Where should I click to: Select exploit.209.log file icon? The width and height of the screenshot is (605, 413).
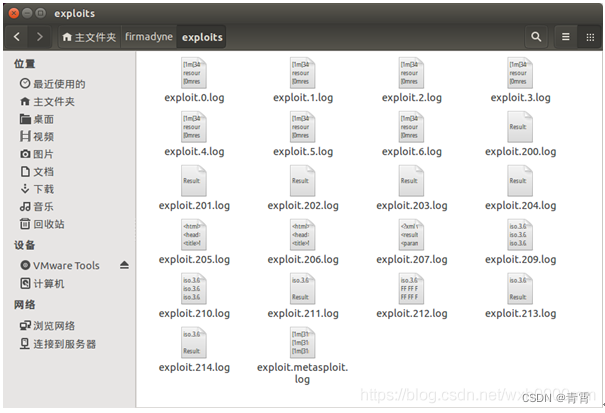click(520, 235)
